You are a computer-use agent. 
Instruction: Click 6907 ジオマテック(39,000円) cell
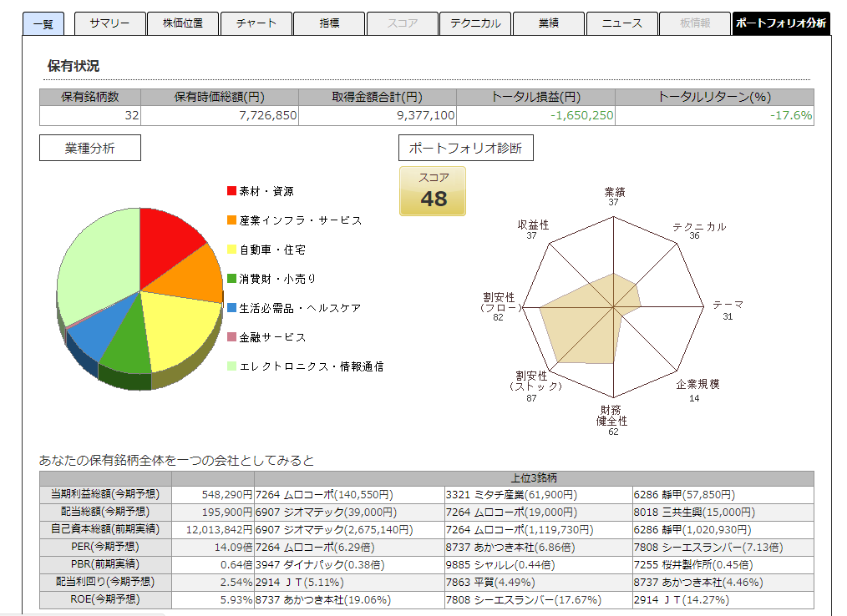349,512
